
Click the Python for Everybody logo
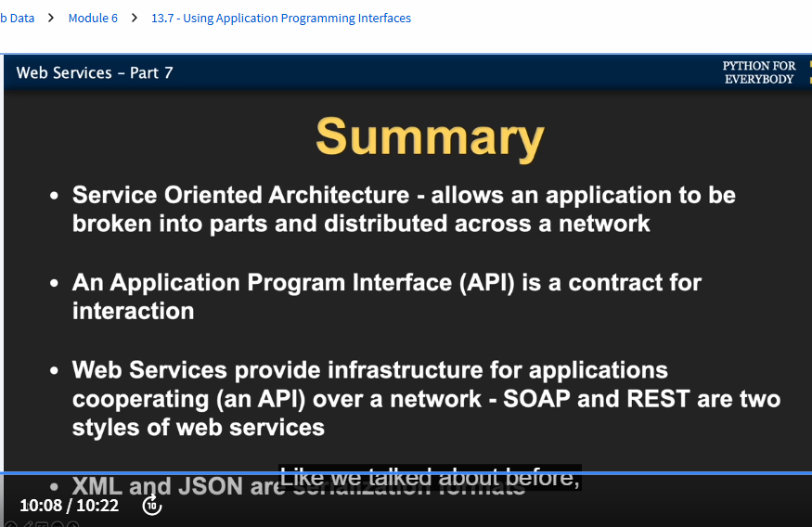pyautogui.click(x=759, y=72)
